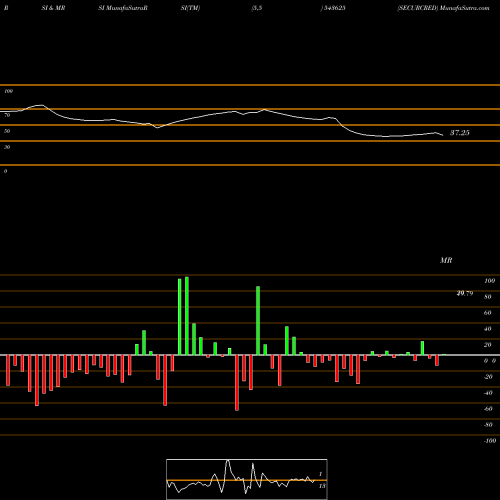Click the MR axis label -100
500x500 pixels.
pyautogui.click(x=490, y=441)
